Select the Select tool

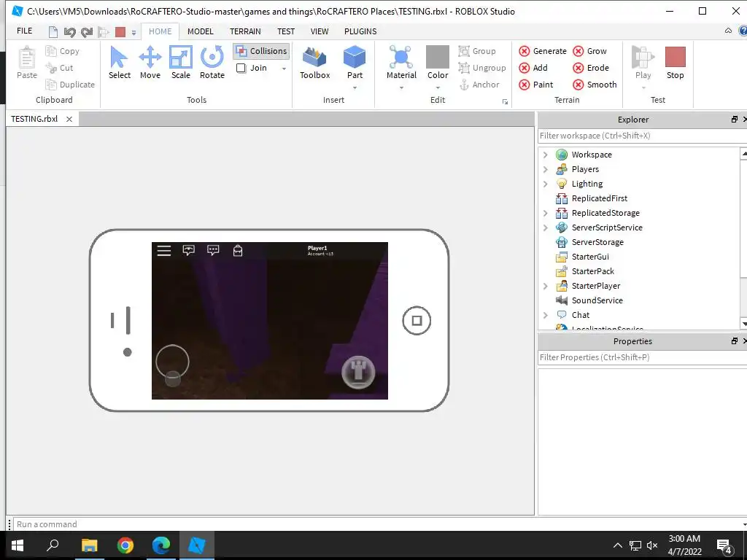(x=119, y=63)
